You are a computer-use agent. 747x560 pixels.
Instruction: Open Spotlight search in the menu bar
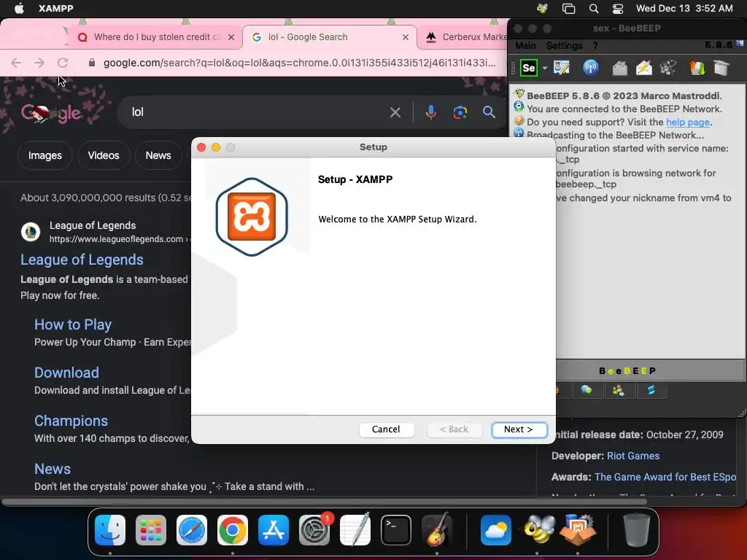tap(594, 8)
